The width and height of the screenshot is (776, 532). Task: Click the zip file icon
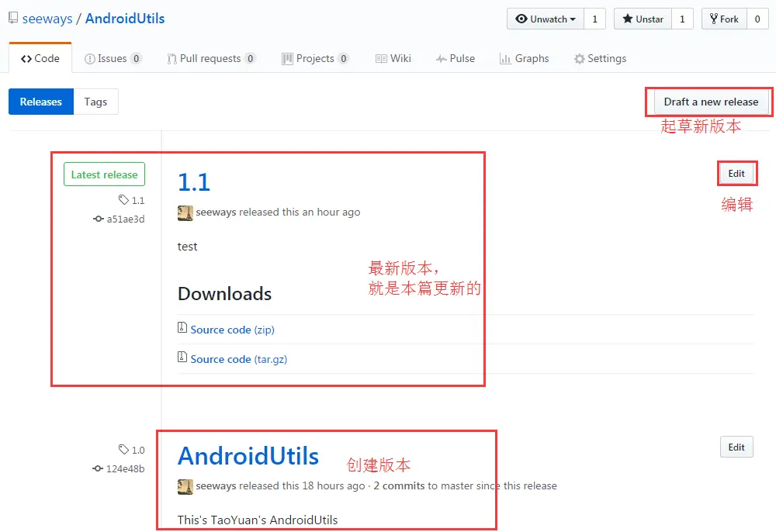point(182,327)
